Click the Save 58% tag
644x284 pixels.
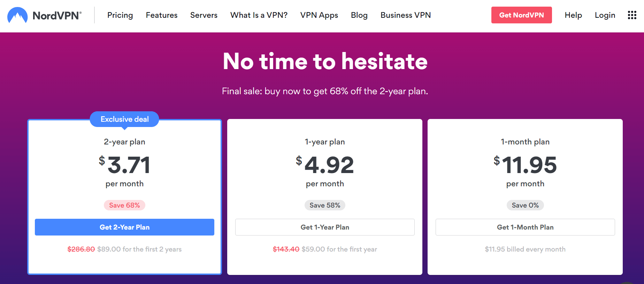(325, 205)
